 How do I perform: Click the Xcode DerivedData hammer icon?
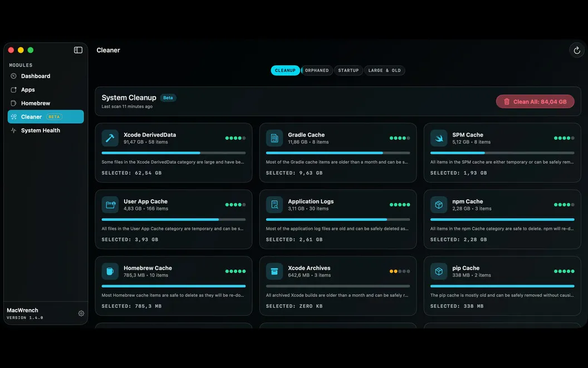pyautogui.click(x=110, y=138)
